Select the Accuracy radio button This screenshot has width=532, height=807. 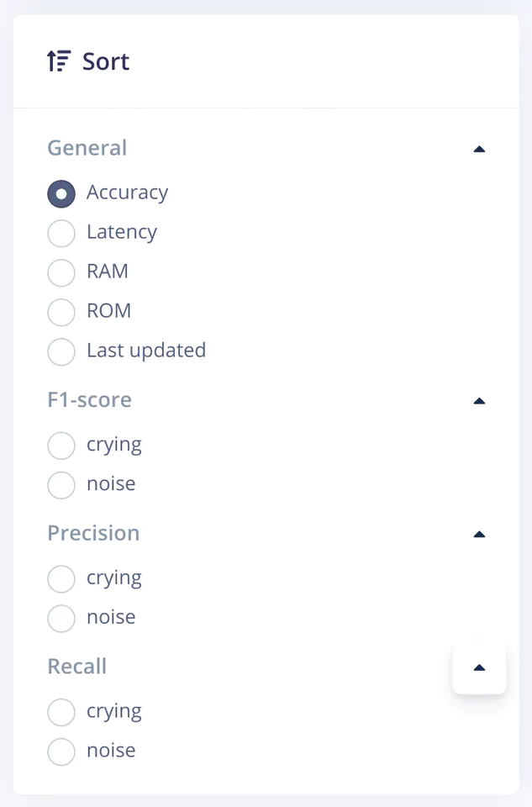61,193
